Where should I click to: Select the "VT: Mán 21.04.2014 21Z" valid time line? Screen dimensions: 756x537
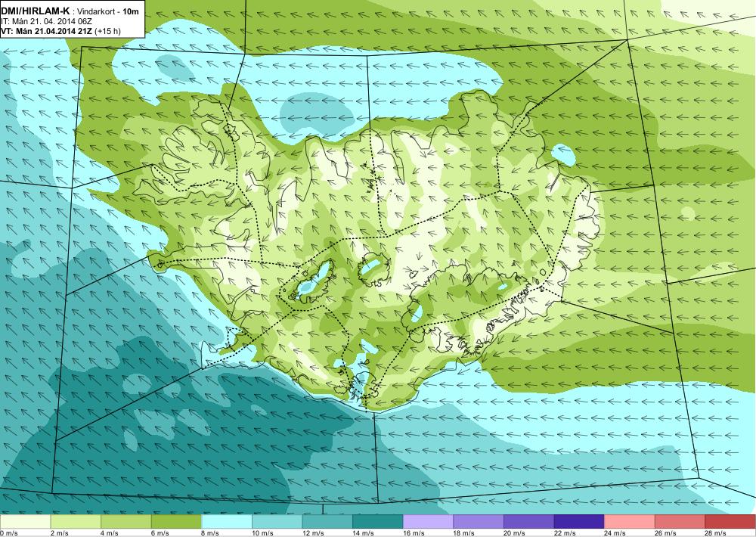click(x=47, y=31)
